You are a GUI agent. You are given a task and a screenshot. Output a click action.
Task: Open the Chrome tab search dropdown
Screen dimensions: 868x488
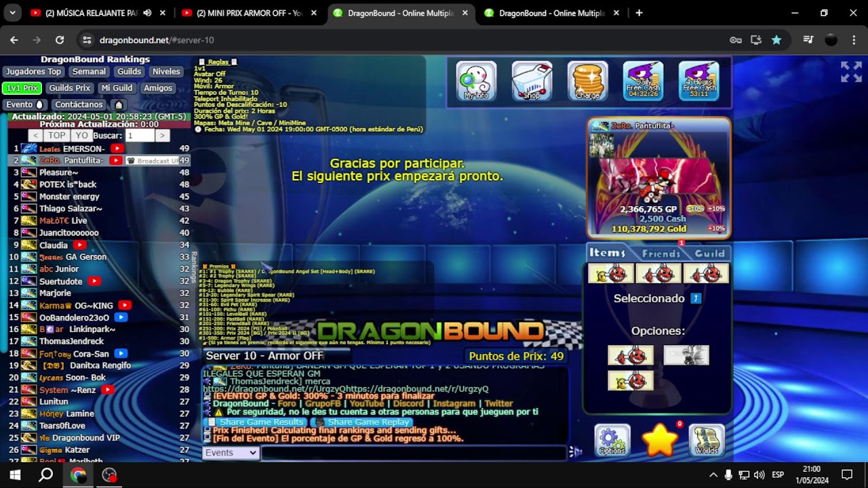[12, 13]
